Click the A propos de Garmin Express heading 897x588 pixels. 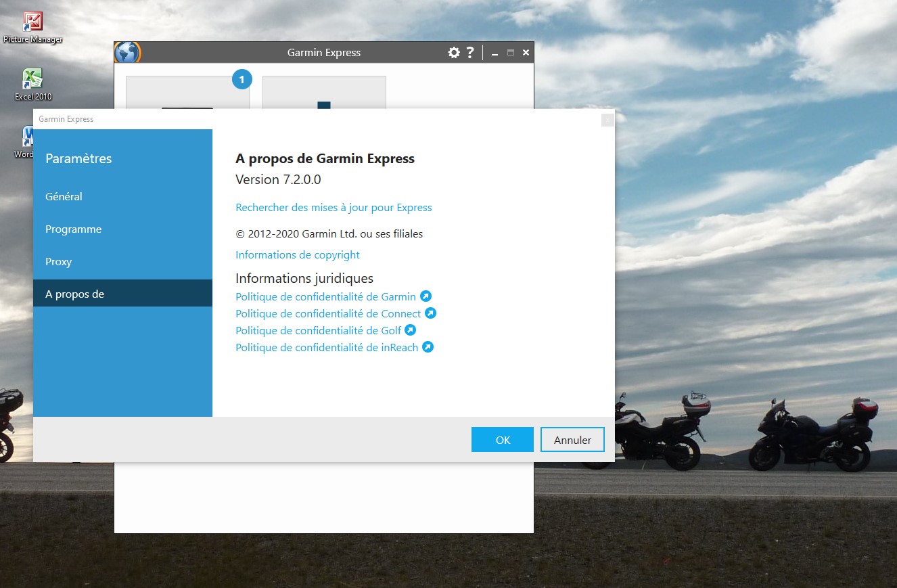coord(325,159)
